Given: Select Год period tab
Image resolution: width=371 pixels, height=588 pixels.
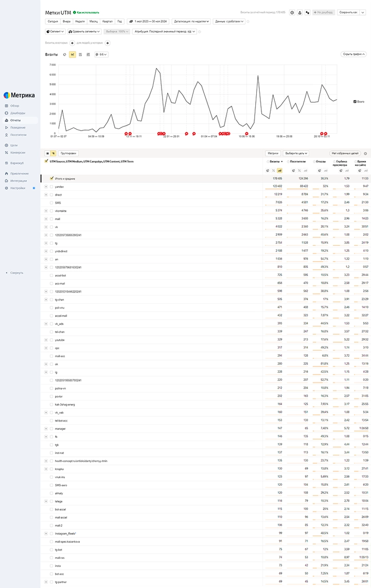Looking at the screenshot, I should 119,22.
